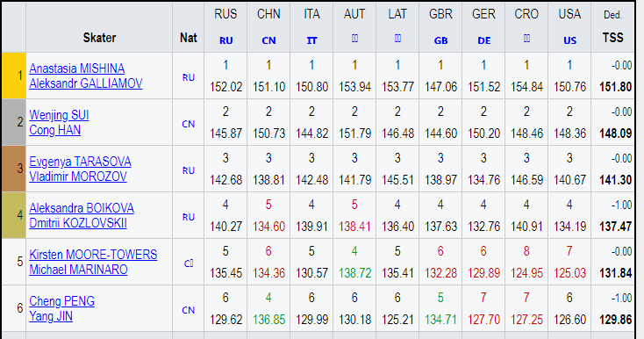
Task: Select silver rank 2 cell
Action: (13, 122)
